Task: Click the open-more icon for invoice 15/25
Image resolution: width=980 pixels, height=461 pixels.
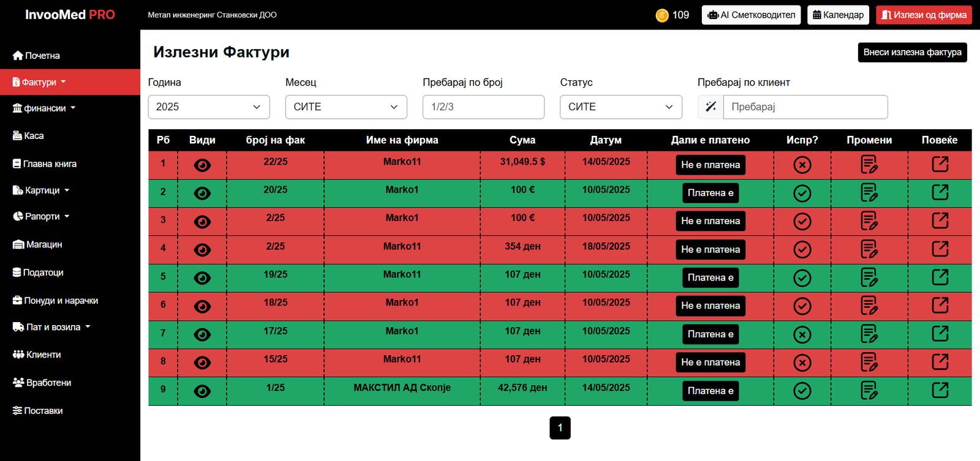Action: pyautogui.click(x=940, y=362)
